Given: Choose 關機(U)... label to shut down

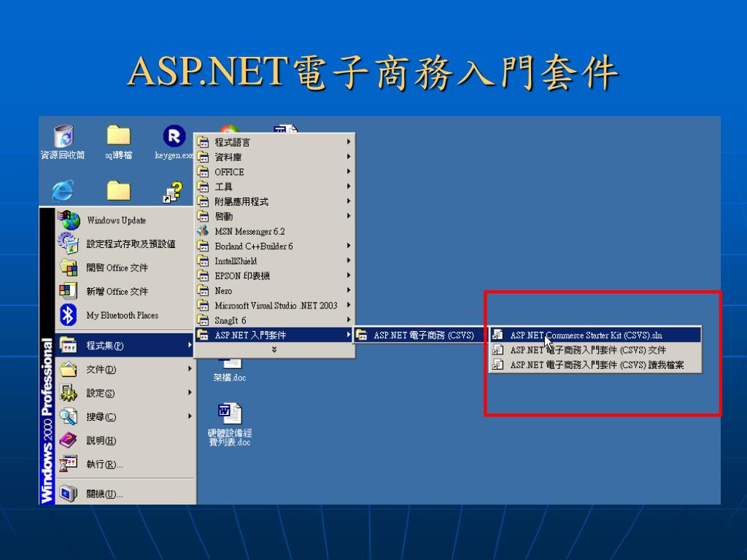Looking at the screenshot, I should click(x=105, y=494).
